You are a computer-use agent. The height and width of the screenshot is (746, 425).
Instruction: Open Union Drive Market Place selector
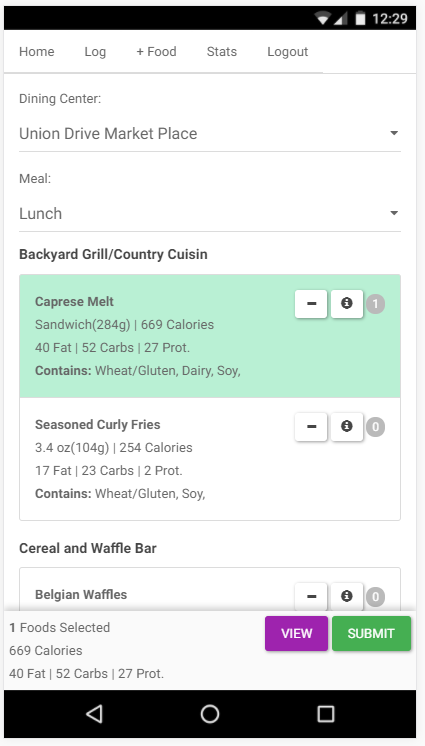click(x=210, y=134)
